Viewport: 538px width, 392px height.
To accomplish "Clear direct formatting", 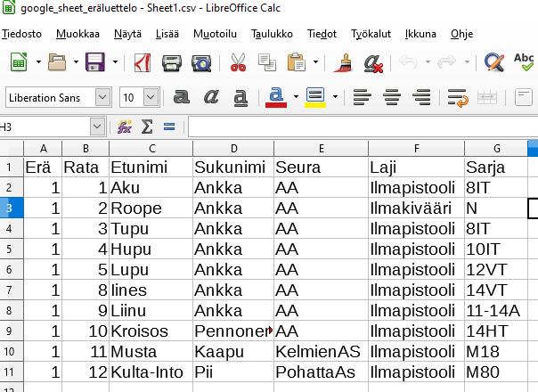I will click(373, 63).
